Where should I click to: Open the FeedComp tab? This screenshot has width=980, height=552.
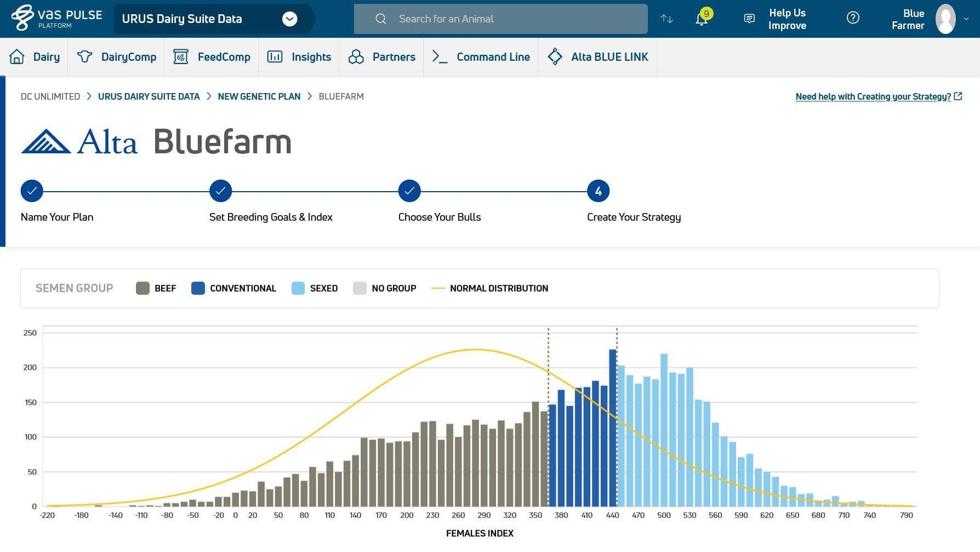point(224,57)
